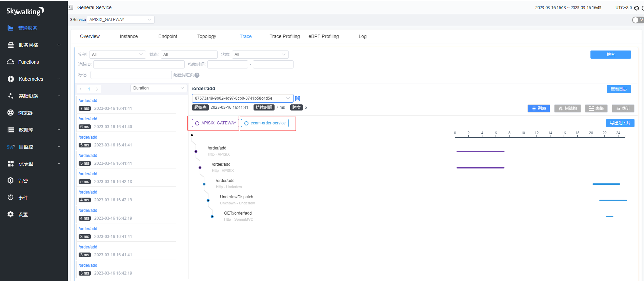Toggle the ecom-order-service legend filter
This screenshot has width=644, height=281.
pos(265,123)
